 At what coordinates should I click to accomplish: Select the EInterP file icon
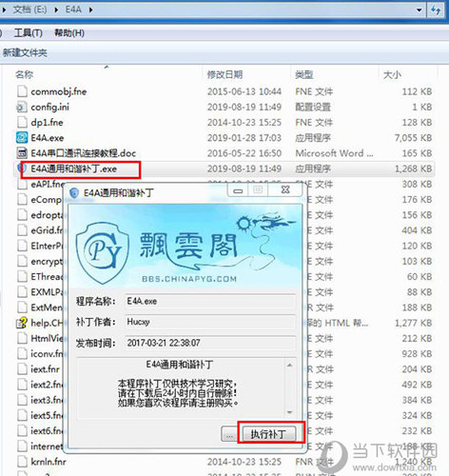click(22, 246)
